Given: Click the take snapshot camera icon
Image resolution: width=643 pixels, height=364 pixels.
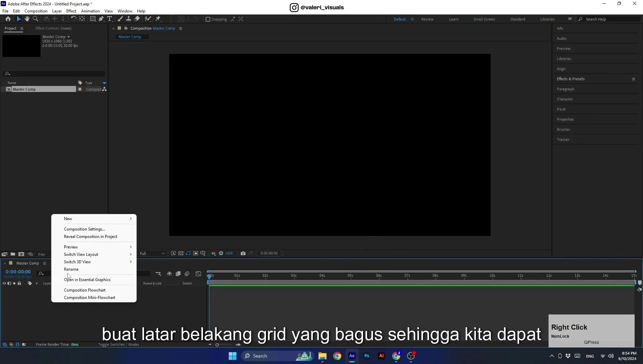Looking at the screenshot, I should point(243,253).
